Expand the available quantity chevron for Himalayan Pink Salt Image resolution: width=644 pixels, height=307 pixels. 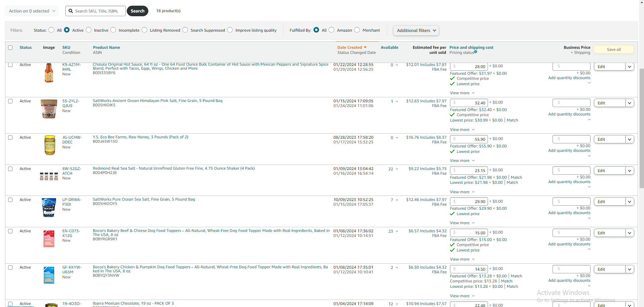397,101
